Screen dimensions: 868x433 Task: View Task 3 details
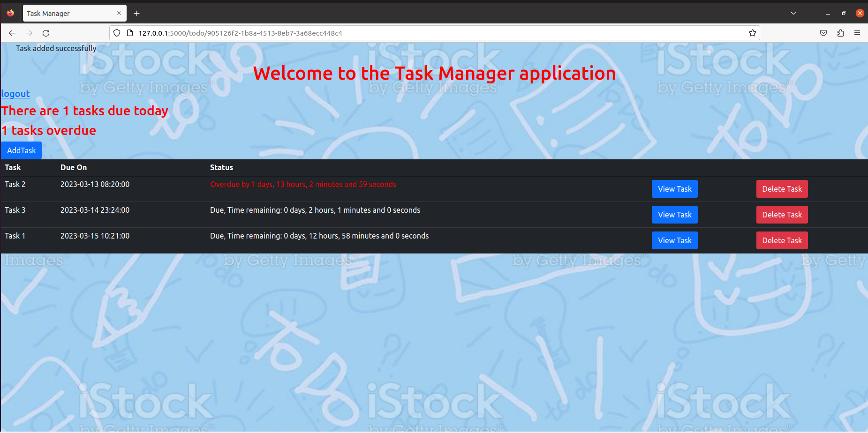tap(674, 215)
